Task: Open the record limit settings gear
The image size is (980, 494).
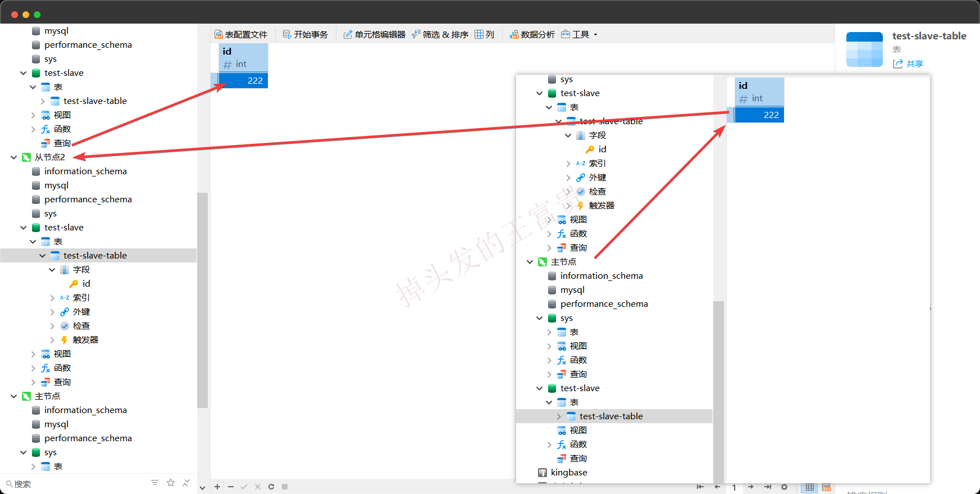Action: click(x=785, y=487)
